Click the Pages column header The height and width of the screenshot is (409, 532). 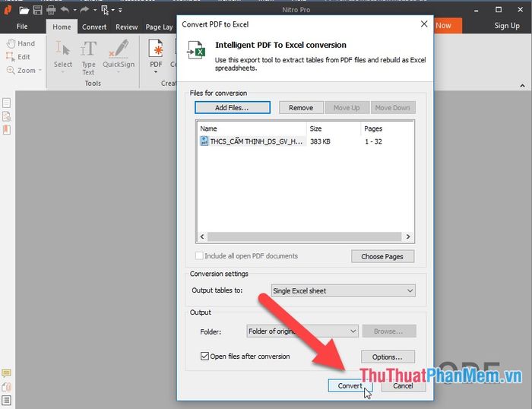(387, 128)
